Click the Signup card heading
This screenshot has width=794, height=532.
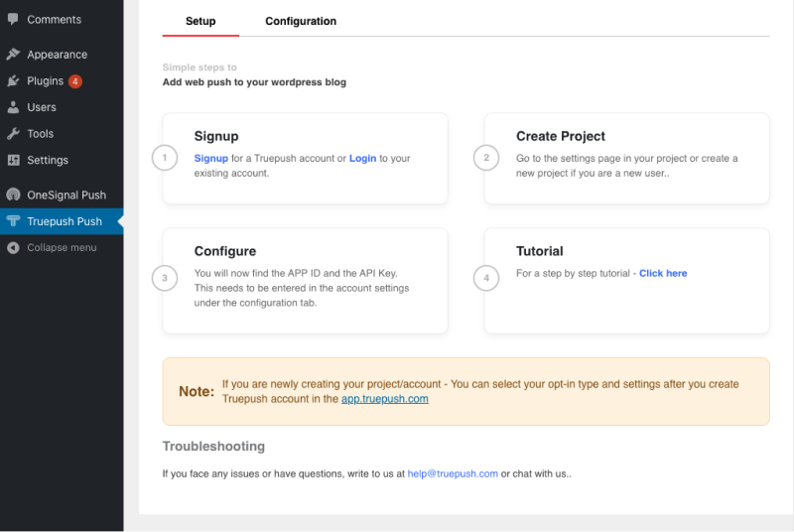point(216,136)
